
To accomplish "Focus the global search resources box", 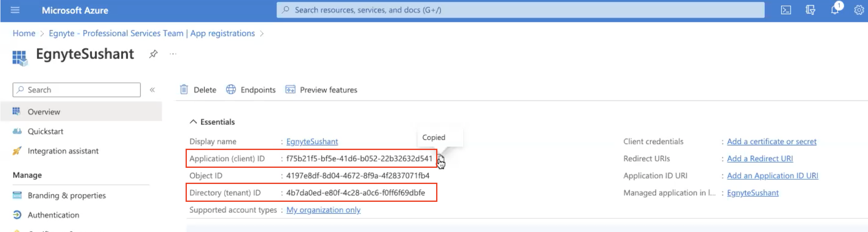I will point(521,10).
